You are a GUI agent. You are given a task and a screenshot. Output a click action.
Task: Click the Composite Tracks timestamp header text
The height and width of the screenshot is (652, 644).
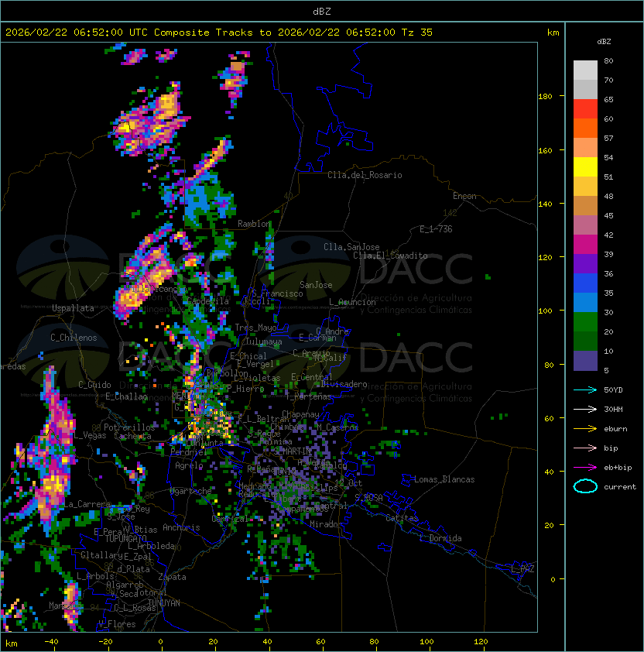[219, 33]
